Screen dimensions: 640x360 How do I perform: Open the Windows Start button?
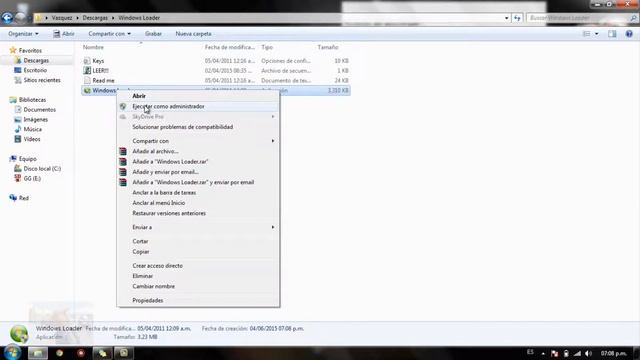click(x=12, y=353)
